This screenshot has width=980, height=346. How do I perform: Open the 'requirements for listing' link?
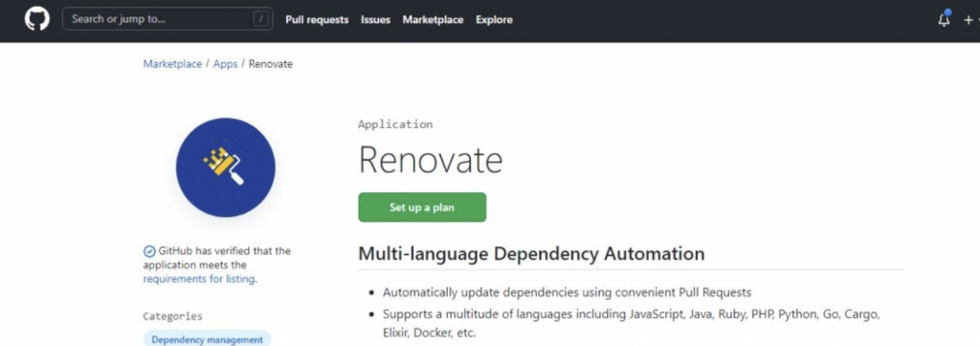tap(199, 279)
